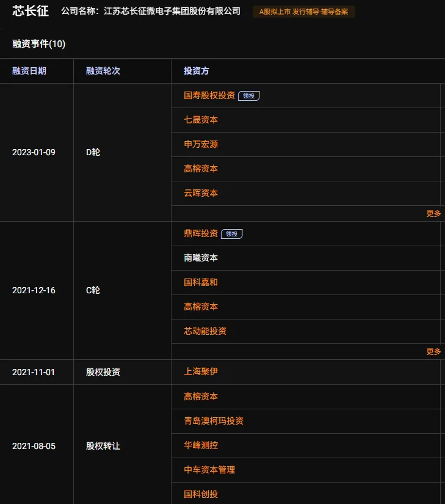Open 高榕资本 in the C轮 row
The width and height of the screenshot is (445, 504).
click(201, 307)
